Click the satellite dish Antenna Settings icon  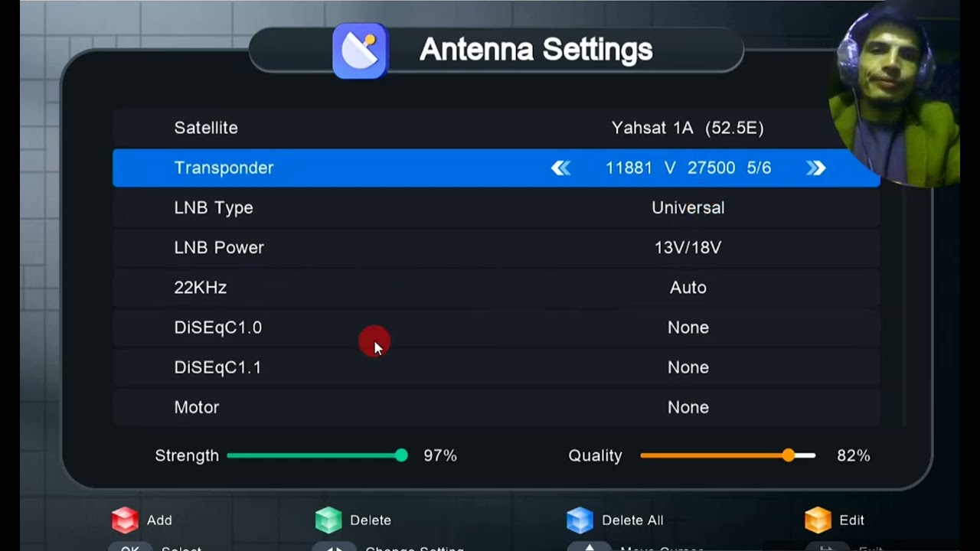click(360, 51)
